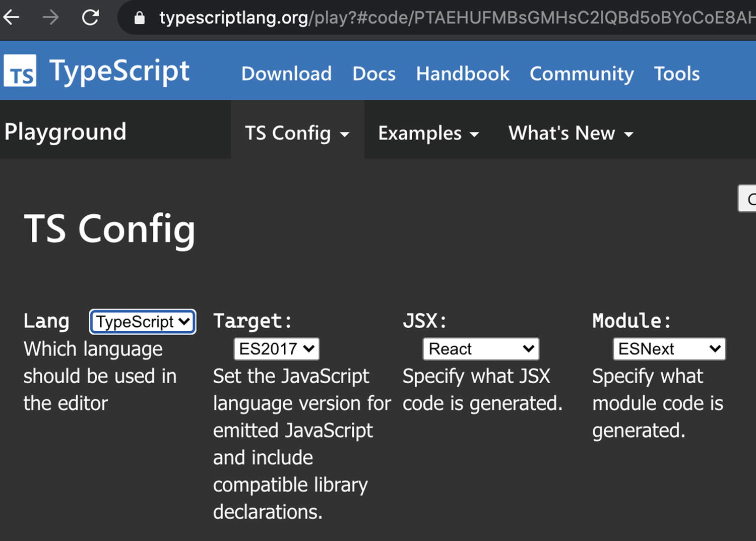Open the Handbook menu item

coord(462,74)
